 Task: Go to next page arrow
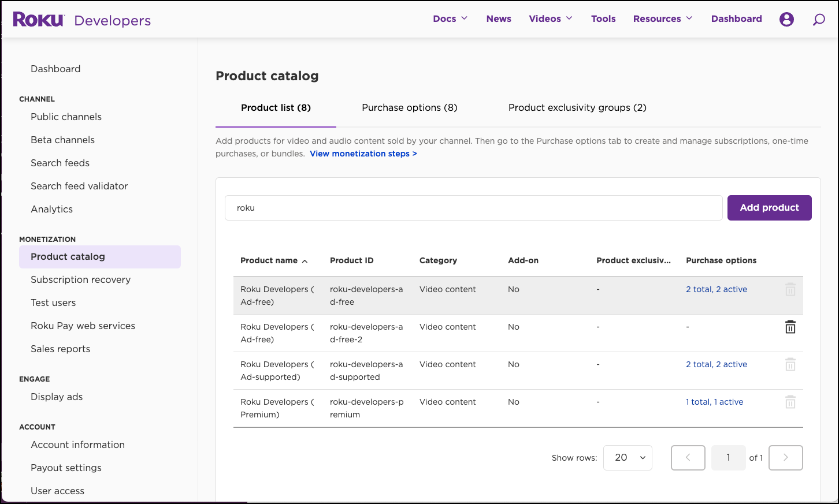tap(785, 458)
